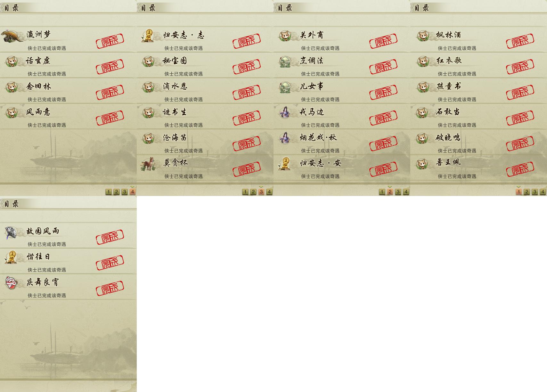
Task: Click the lion dance icon of 庆舞良宵
Action: 12,283
